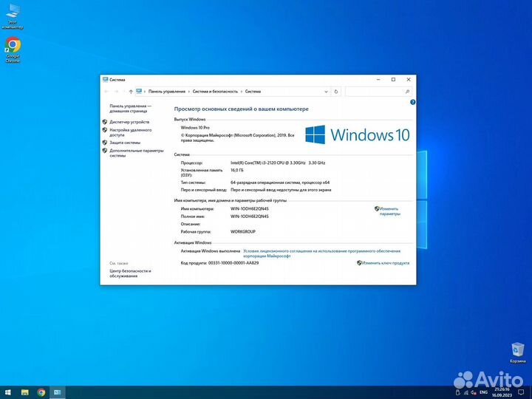
Task: Open Центр безопасности и обслуживания link
Action: pyautogui.click(x=130, y=273)
